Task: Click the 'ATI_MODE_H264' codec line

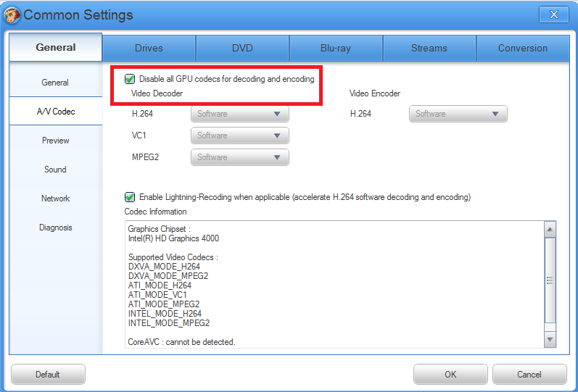Action: [160, 285]
